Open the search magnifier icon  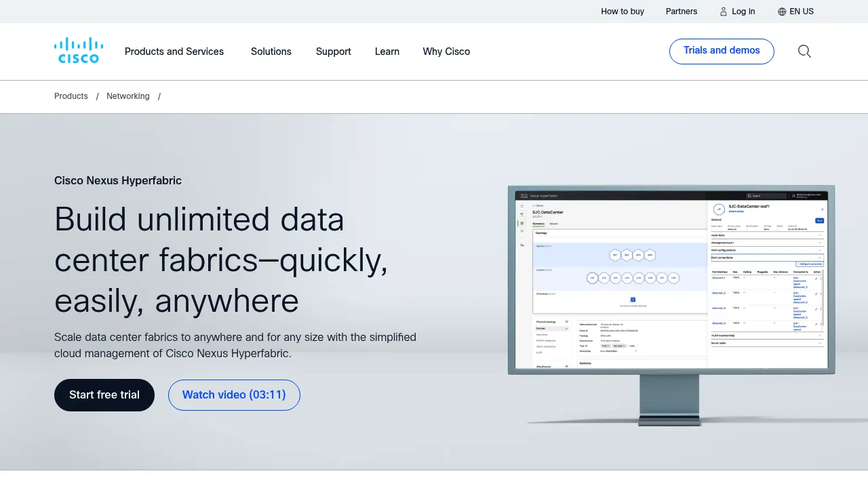coord(804,52)
